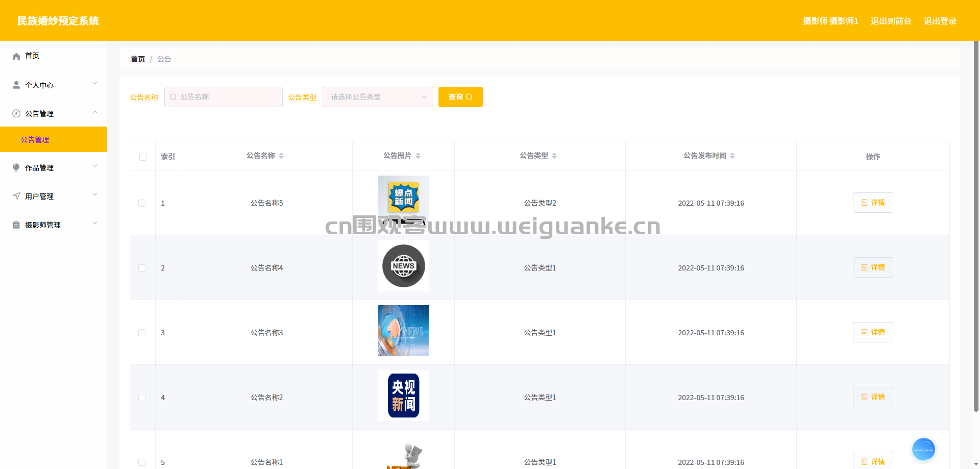Expand the 作品管理 sidebar menu

point(54,168)
